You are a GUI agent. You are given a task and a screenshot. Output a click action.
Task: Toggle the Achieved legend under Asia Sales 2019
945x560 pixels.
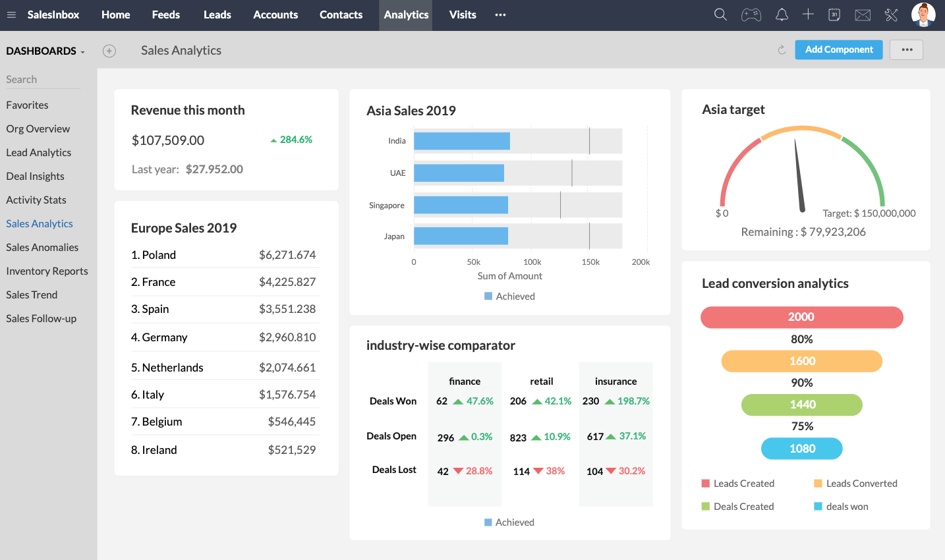509,296
